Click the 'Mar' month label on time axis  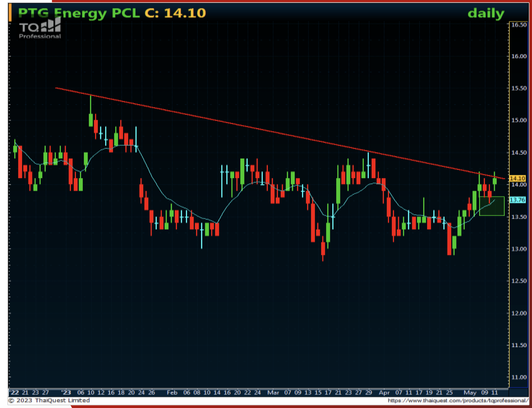point(273,393)
